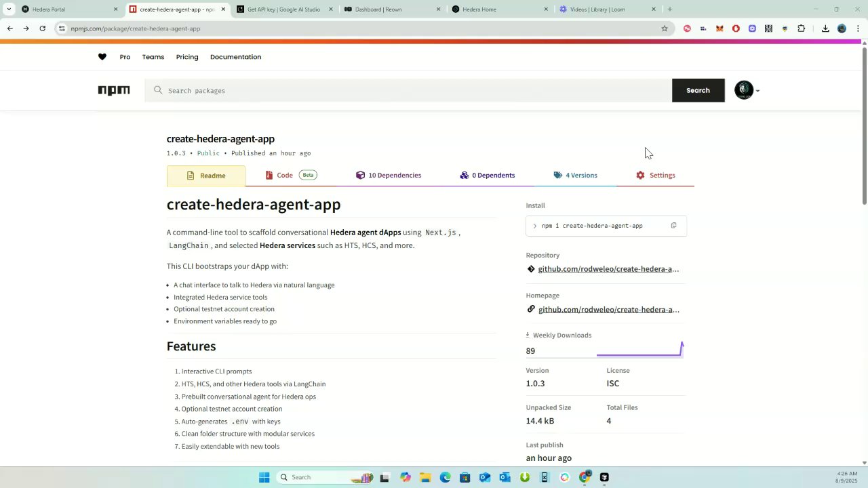This screenshot has width=868, height=488.
Task: Switch to the Readme tab
Action: (206, 176)
